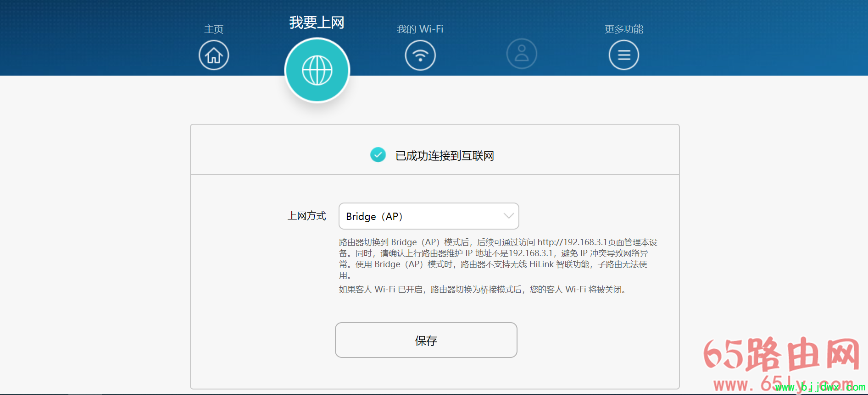This screenshot has height=395, width=868.
Task: Click the 已成功连接到互联网 status text
Action: point(445,156)
